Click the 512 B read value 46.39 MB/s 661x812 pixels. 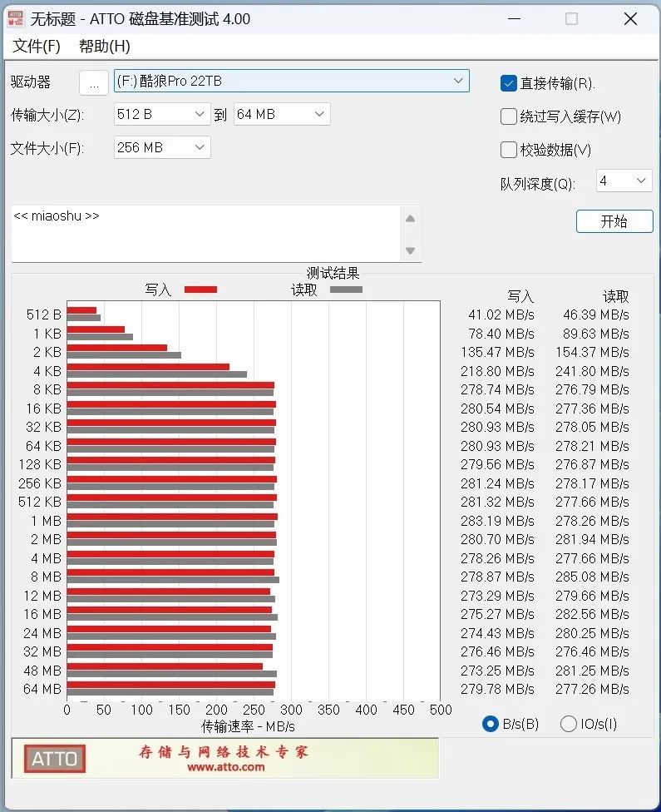(596, 314)
